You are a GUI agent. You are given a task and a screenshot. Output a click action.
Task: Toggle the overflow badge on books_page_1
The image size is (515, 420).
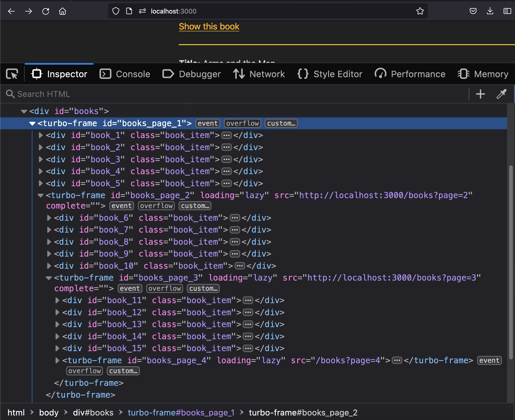coord(243,124)
